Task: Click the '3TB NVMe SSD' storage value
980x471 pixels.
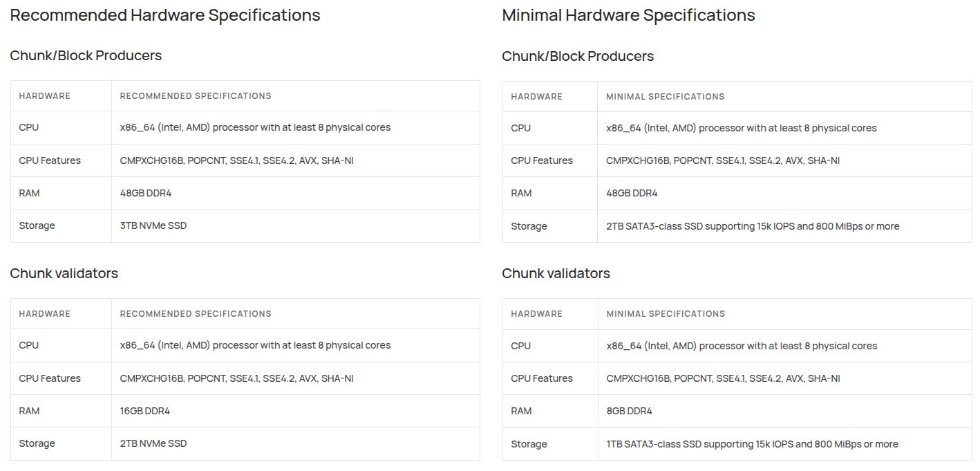Action: coord(153,225)
